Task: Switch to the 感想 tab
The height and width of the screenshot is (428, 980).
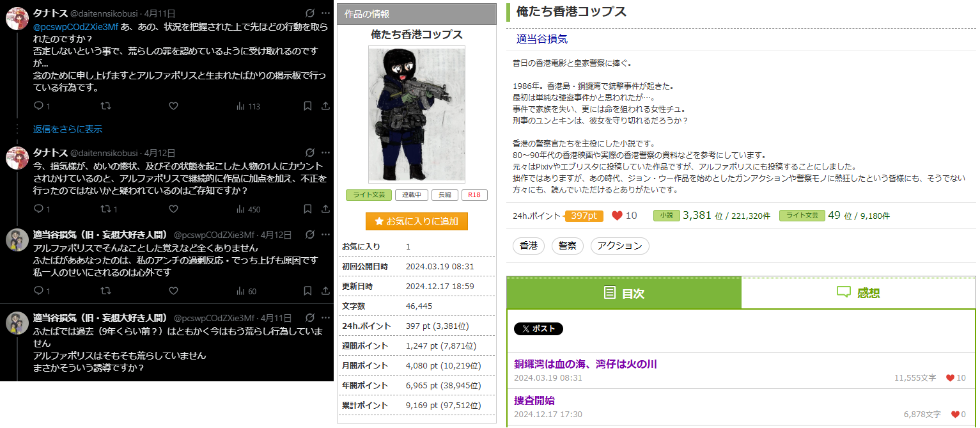Action: click(858, 293)
